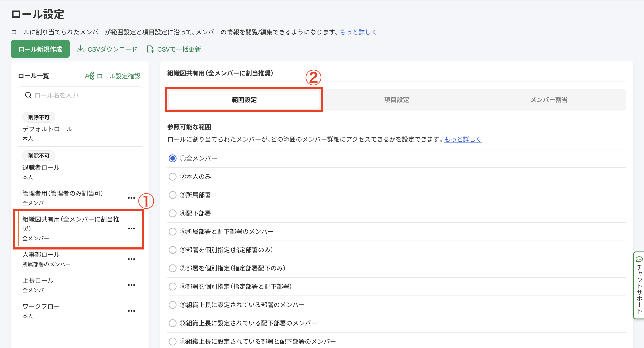The image size is (644, 348).
Task: Click three-dot menu of 上長ロール
Action: tap(131, 285)
